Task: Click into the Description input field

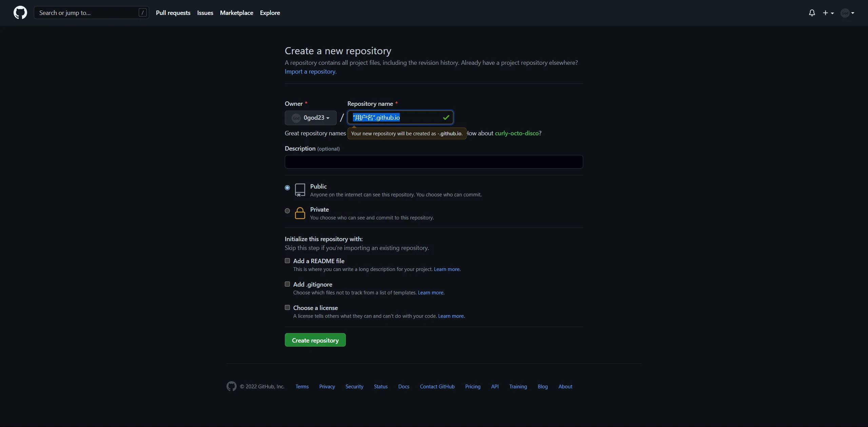Action: (434, 162)
